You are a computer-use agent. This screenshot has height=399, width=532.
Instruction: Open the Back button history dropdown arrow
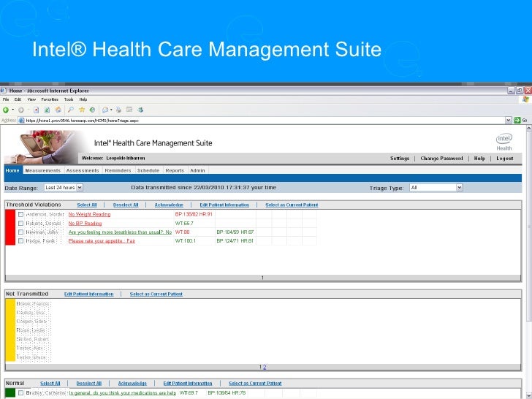coord(13,110)
